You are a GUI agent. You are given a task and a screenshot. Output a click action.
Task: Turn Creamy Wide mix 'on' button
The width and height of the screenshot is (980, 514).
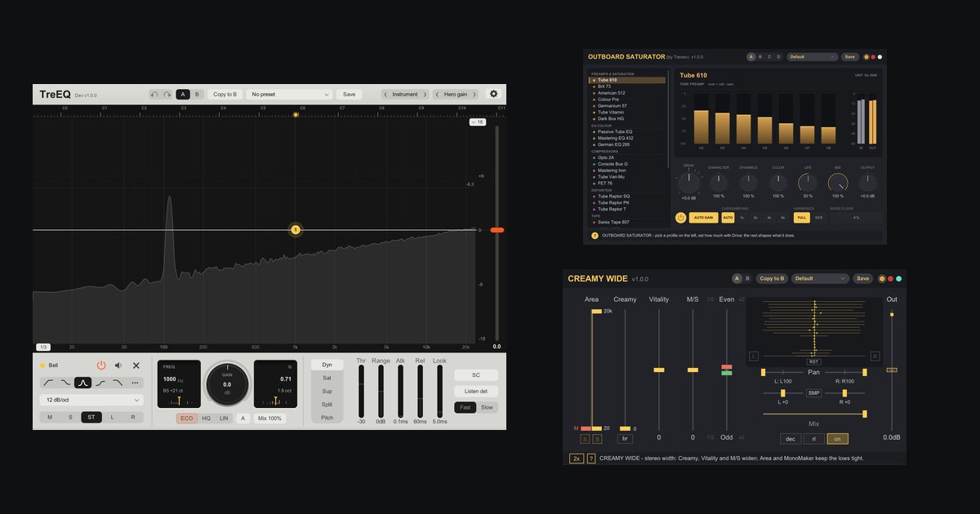[x=837, y=439]
